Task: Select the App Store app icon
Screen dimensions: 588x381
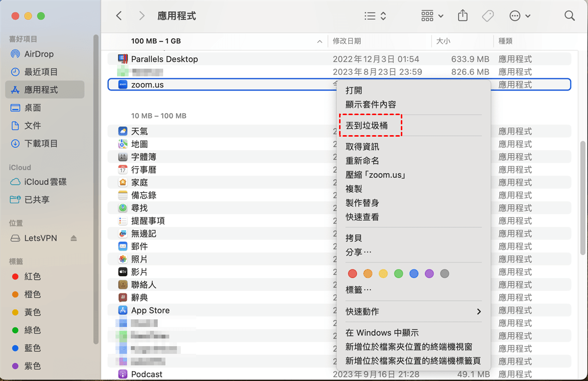Action: coord(122,310)
